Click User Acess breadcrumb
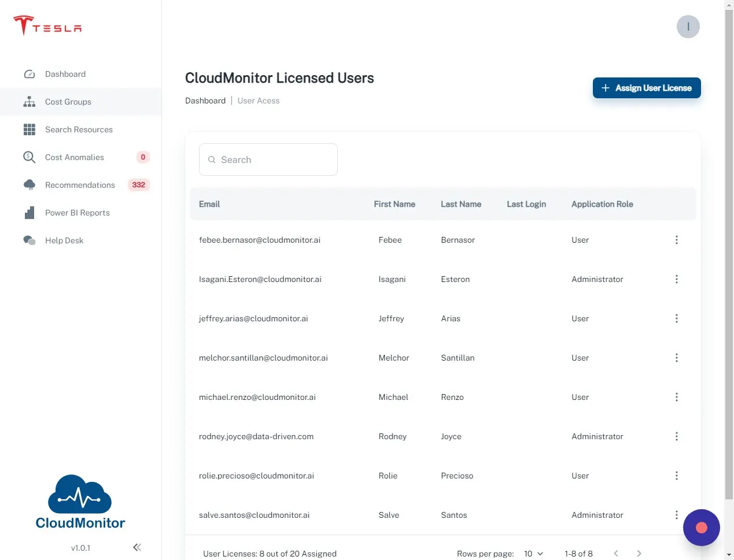The height and width of the screenshot is (560, 734). (259, 101)
